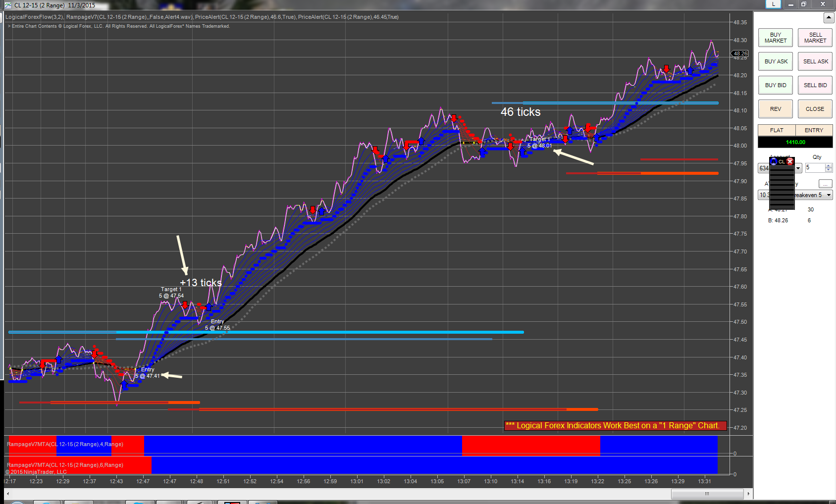The height and width of the screenshot is (504, 836).
Task: Click the 13:31 time axis label
Action: click(705, 481)
